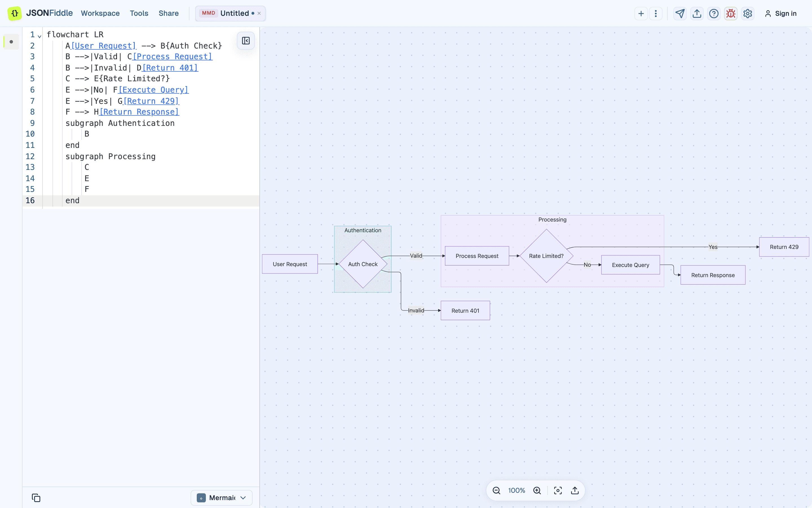Click 'E{Rate Limited?}' text in code
The image size is (812, 508).
(x=132, y=79)
